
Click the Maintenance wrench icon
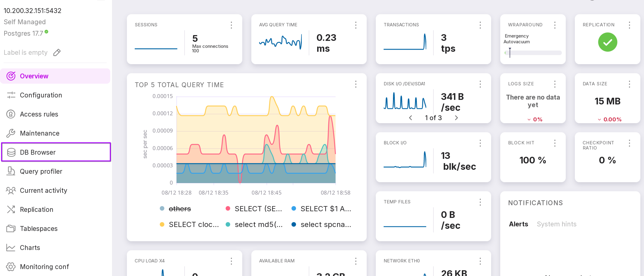(x=11, y=133)
